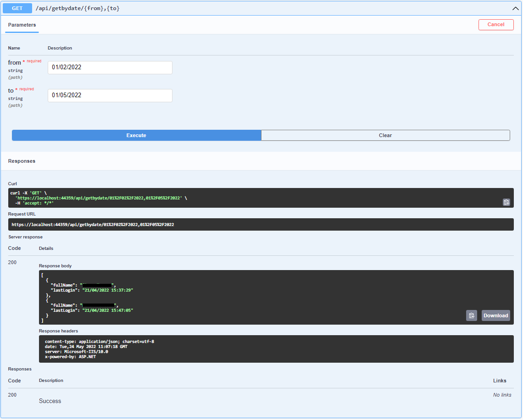Click the curl command text
Viewport: 523px width, 420px height.
(x=99, y=198)
